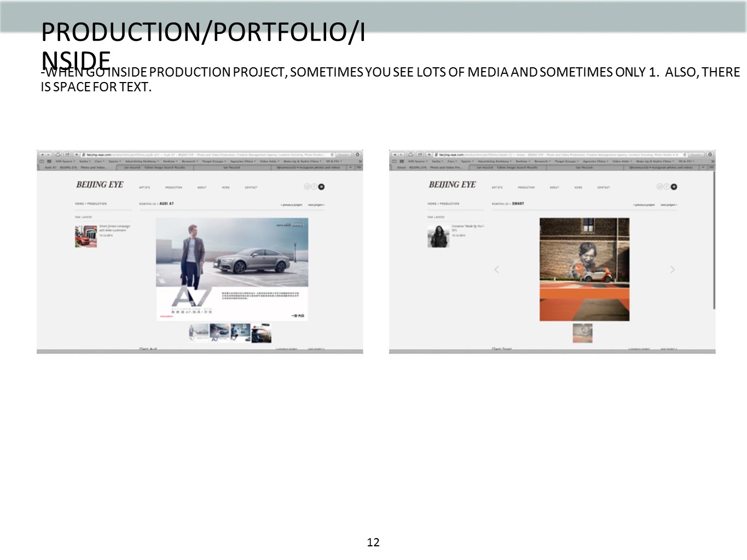Select the Smart mural thumbnail below the main image
Image resolution: width=747 pixels, height=560 pixels.
coord(582,333)
